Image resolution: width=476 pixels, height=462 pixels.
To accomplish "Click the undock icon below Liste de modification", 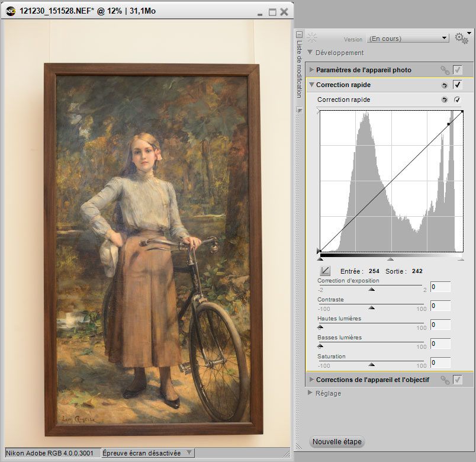I will tap(300, 110).
